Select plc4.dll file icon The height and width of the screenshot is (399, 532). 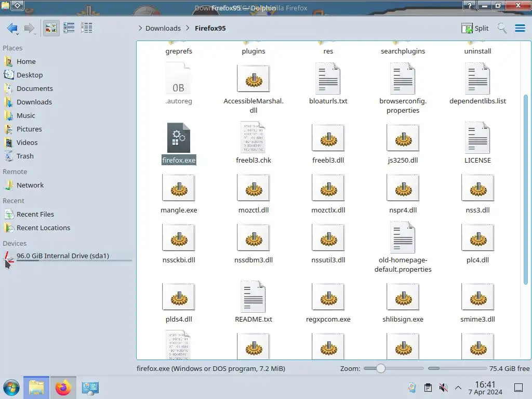click(477, 237)
